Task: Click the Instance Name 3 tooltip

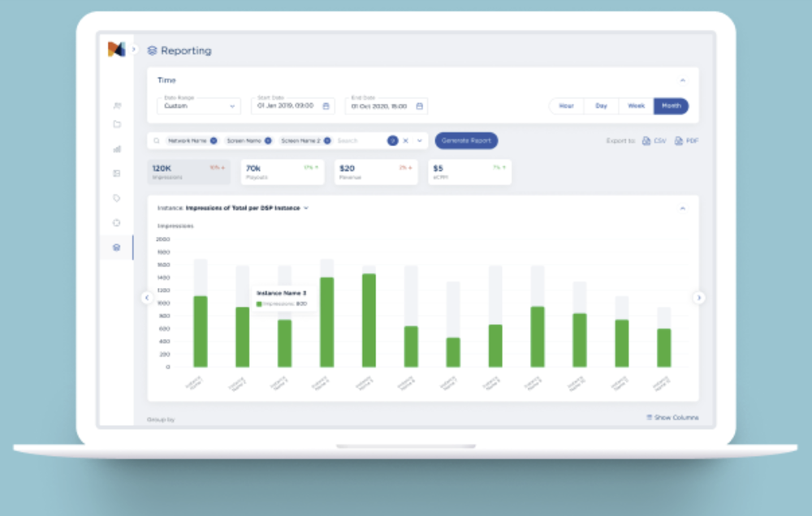Action: pyautogui.click(x=283, y=298)
